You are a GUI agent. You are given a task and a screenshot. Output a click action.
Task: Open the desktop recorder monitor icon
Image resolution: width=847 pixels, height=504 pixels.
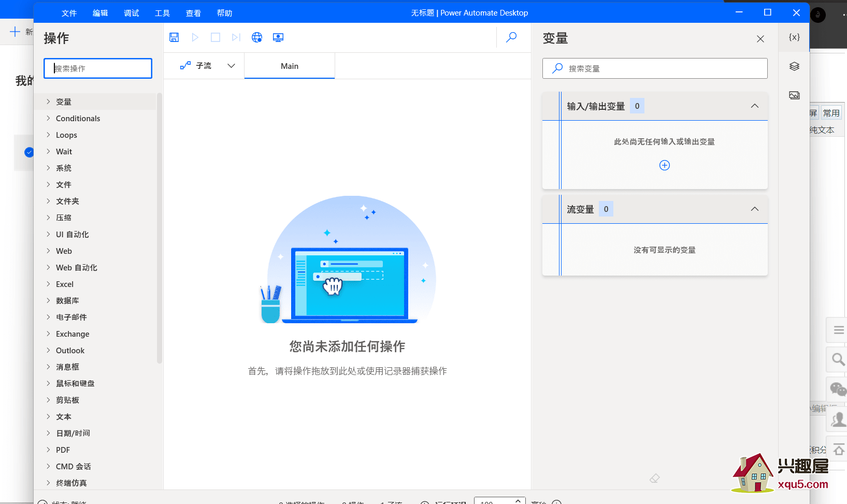[x=278, y=37]
